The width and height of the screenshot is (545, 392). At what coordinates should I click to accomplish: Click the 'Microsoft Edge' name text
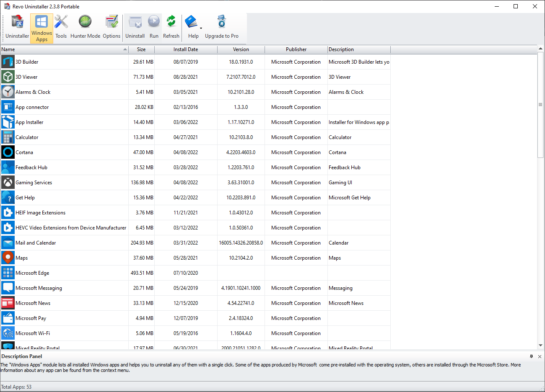(32, 273)
